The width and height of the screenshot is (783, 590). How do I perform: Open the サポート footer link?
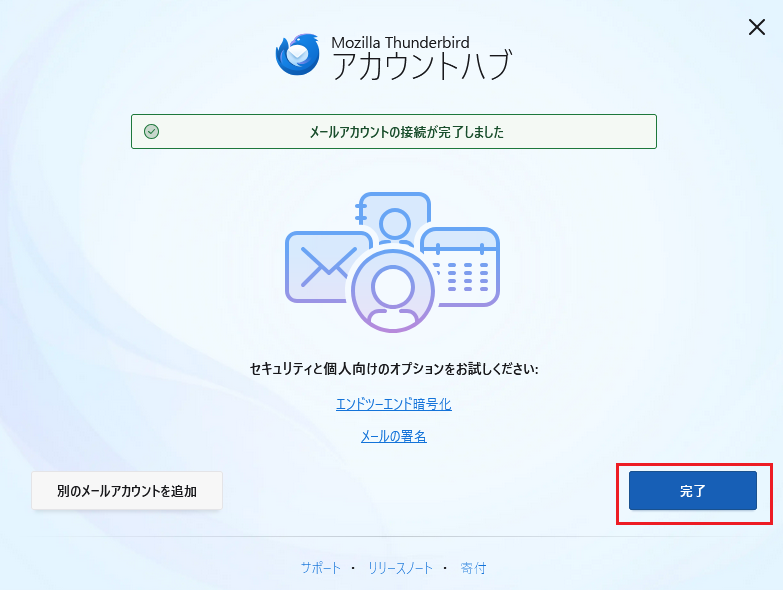click(321, 568)
